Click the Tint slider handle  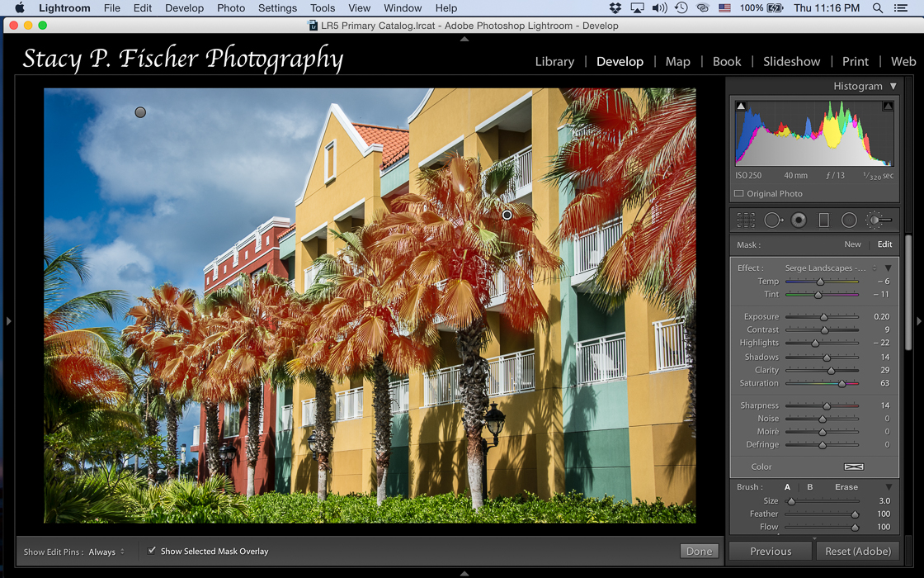tap(818, 295)
